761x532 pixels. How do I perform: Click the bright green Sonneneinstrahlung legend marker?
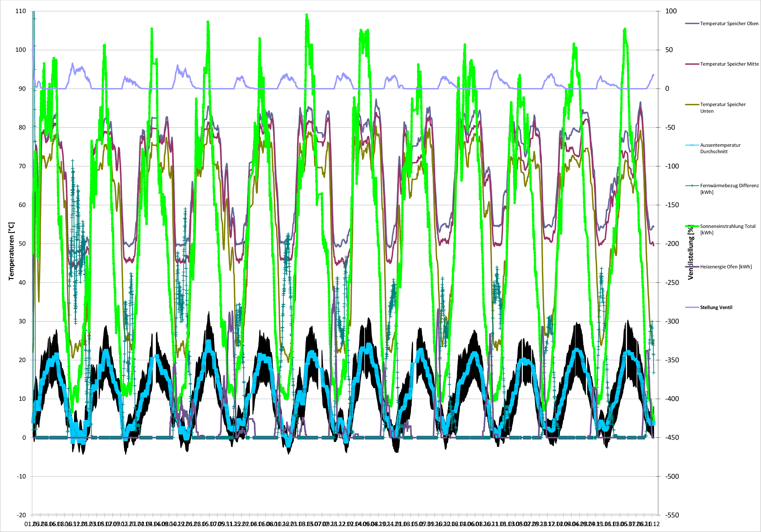692,226
